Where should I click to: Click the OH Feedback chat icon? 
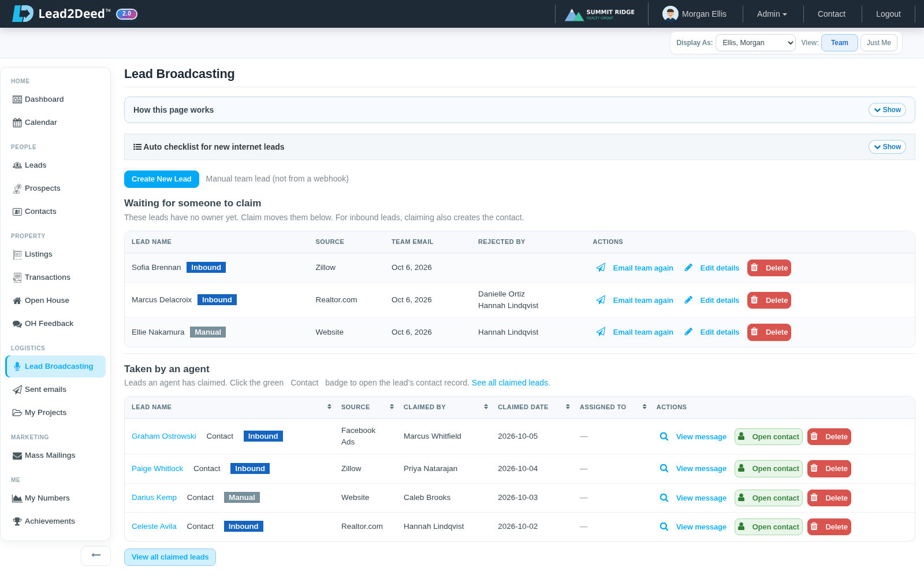(17, 324)
